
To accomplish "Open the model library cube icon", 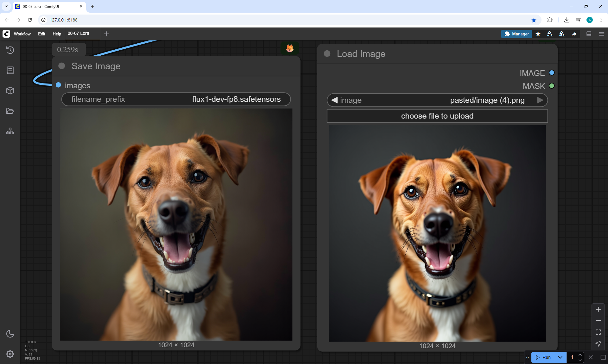I will pos(10,91).
